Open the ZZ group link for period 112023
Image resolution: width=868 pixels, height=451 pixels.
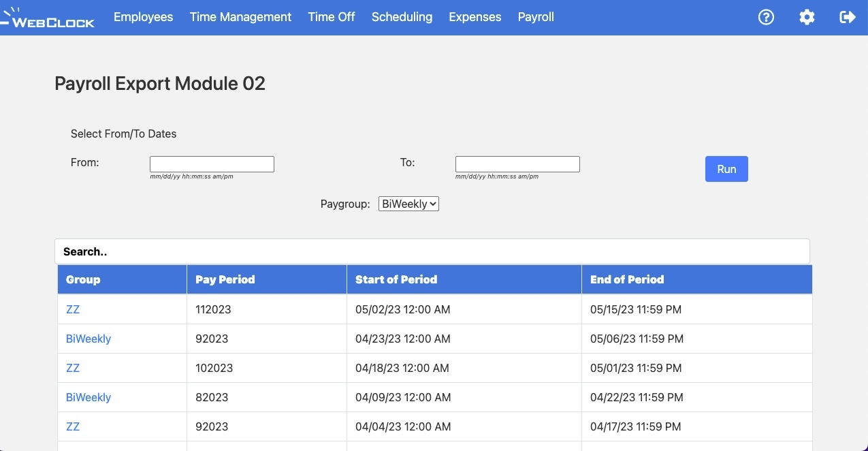tap(73, 309)
